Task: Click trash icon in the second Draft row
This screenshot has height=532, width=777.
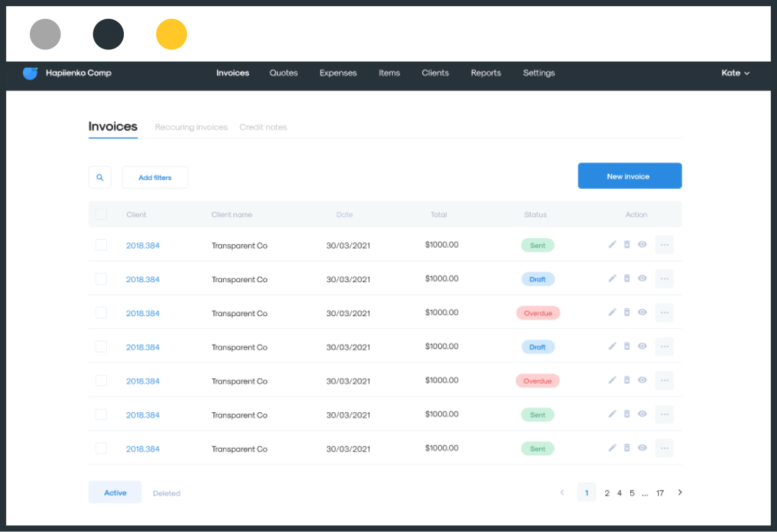Action: click(627, 347)
